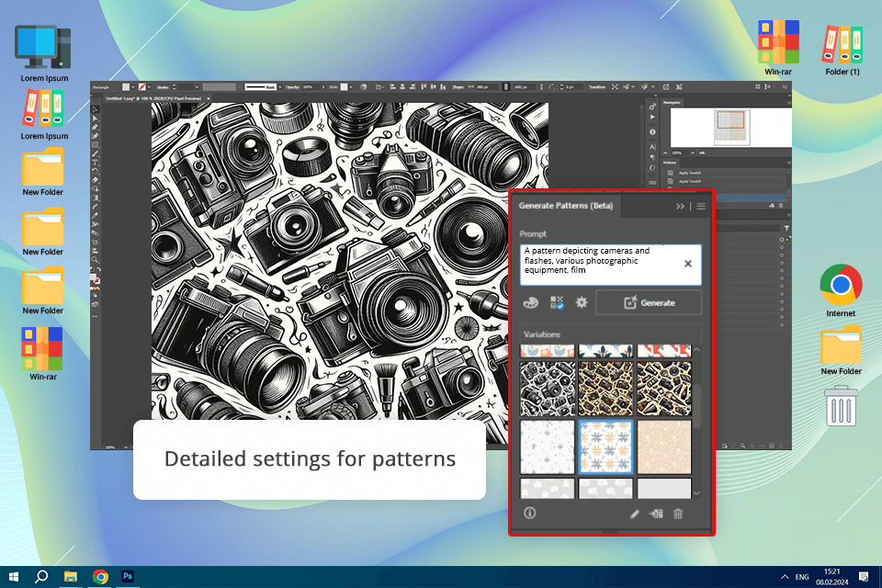882x588 pixels.
Task: Select the beige speckled pattern variation
Action: click(663, 447)
